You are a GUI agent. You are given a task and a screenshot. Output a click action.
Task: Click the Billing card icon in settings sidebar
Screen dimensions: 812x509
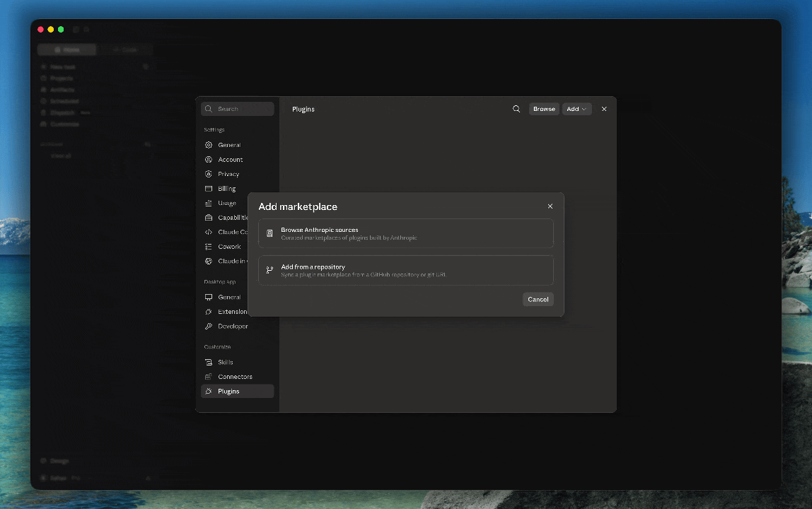[209, 189]
